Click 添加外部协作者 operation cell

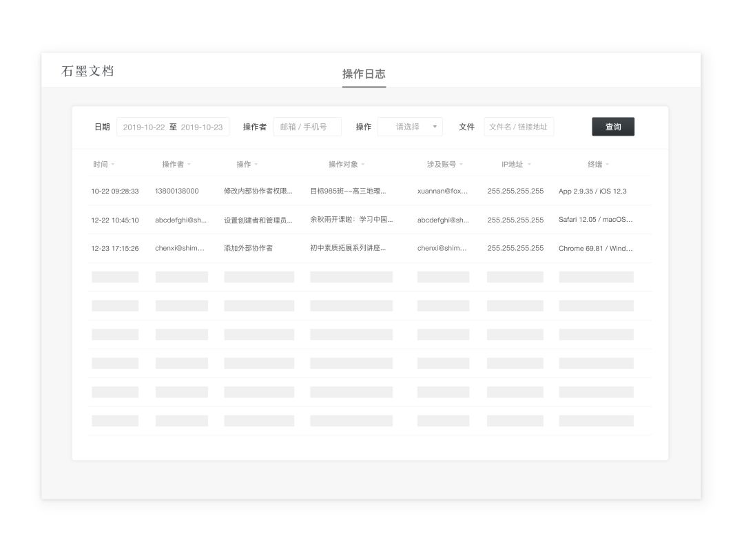pos(248,248)
